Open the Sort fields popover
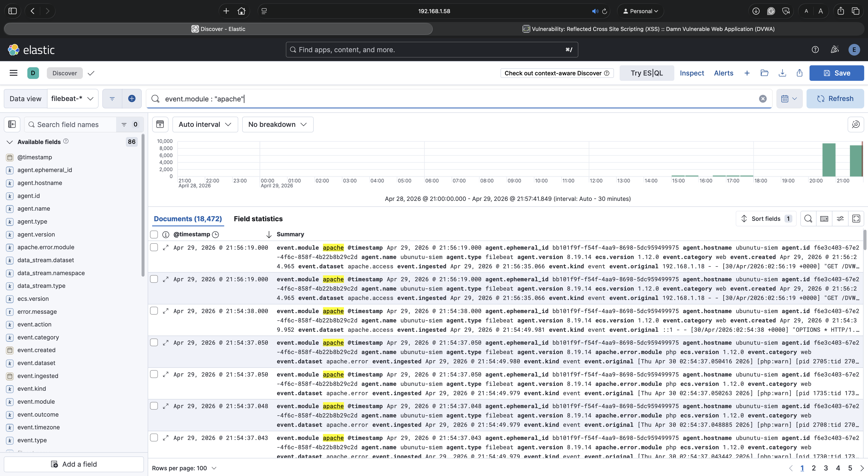868x476 pixels. click(766, 219)
